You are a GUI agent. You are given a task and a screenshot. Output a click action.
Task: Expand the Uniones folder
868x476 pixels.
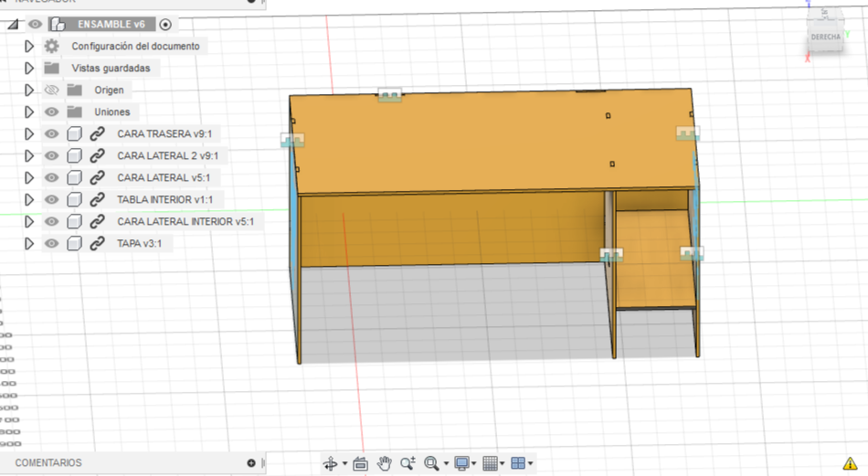pos(29,111)
